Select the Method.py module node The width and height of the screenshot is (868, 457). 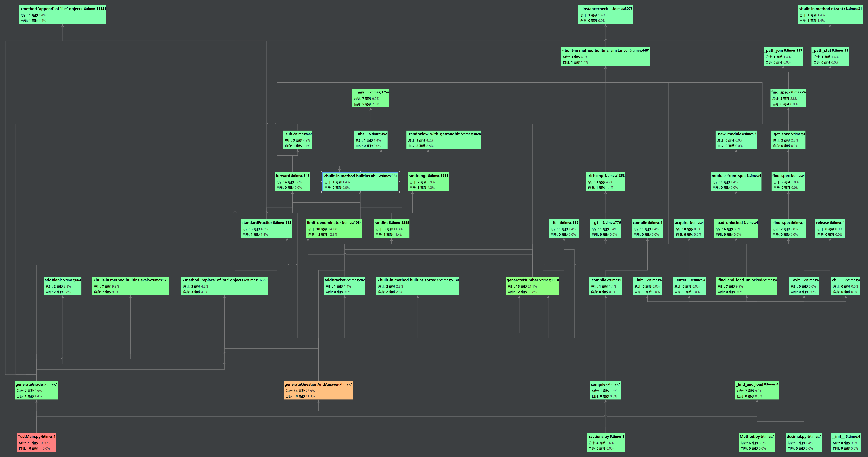click(x=757, y=442)
